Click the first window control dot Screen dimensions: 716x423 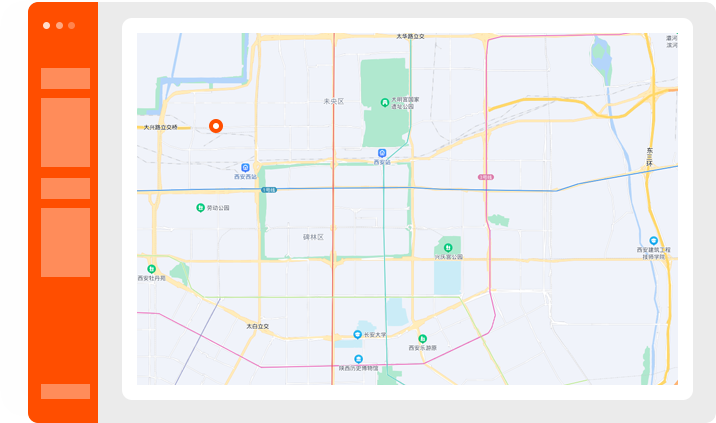[x=46, y=25]
